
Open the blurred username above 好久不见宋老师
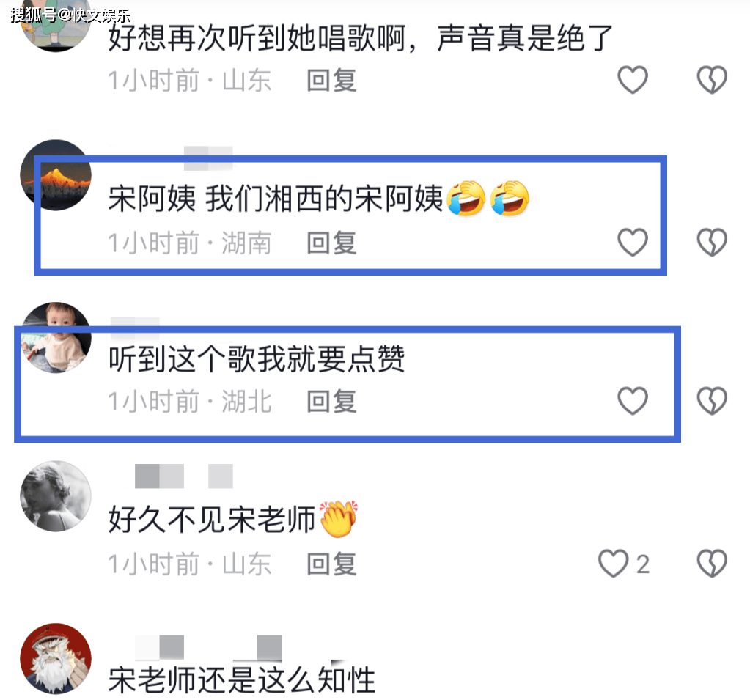tap(184, 476)
